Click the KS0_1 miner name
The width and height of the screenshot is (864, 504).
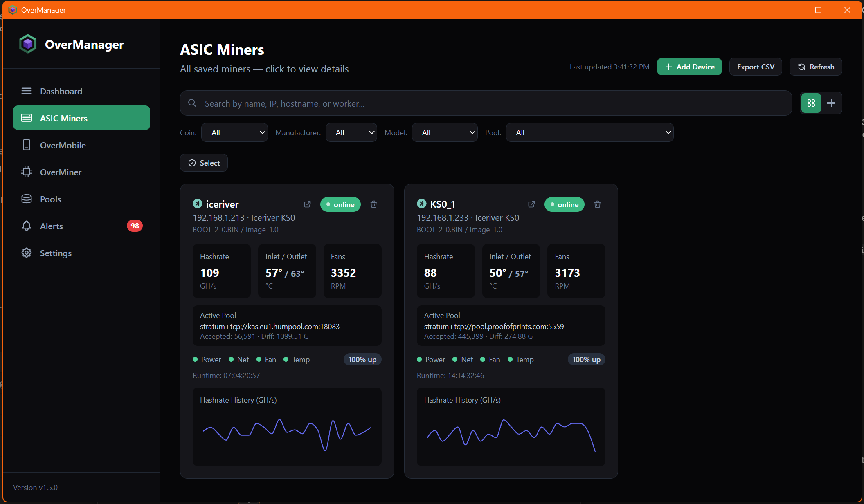click(x=443, y=204)
